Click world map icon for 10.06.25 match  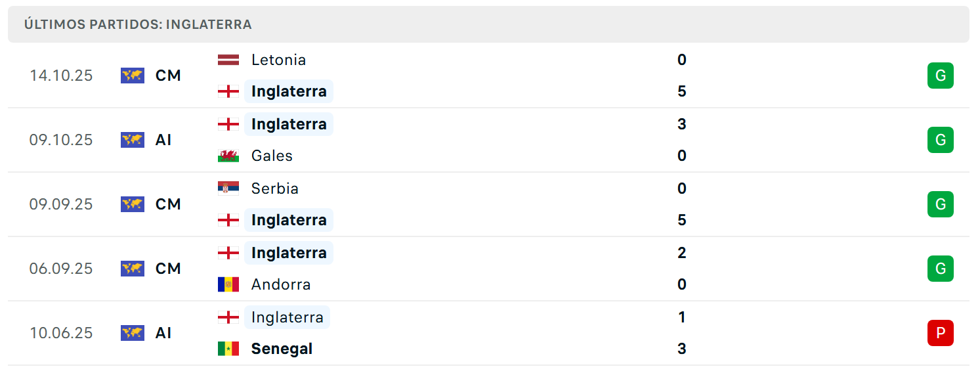click(133, 333)
